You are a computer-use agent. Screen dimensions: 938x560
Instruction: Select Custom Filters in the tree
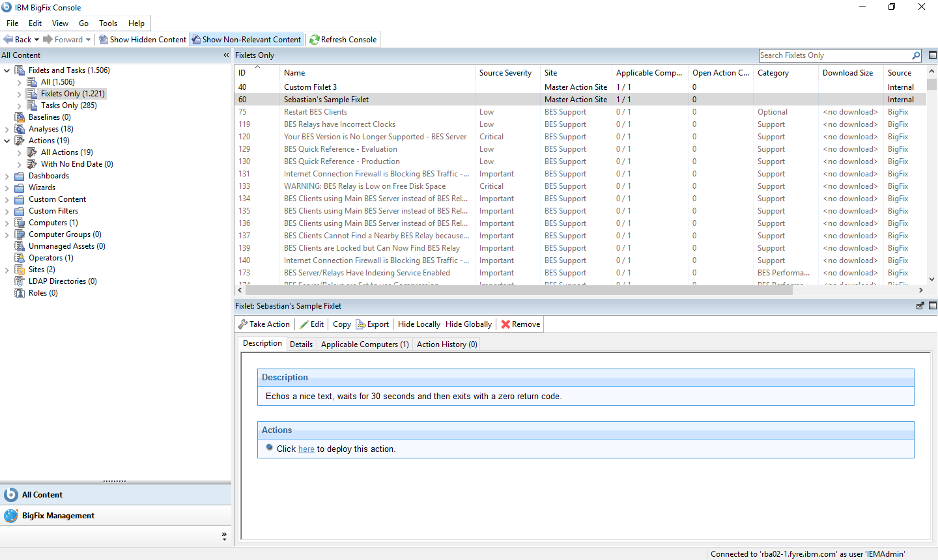(53, 211)
